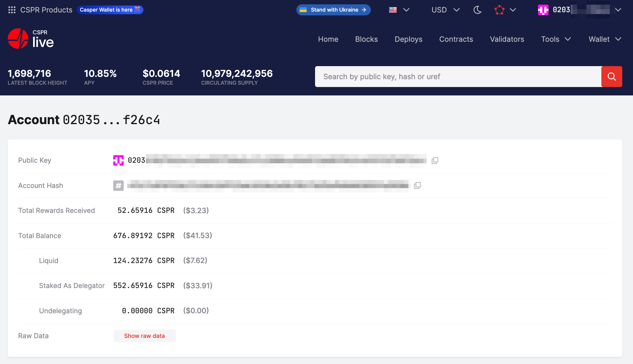Click the account avatar icon next to 0203
The width and height of the screenshot is (633, 364).
coord(543,10)
